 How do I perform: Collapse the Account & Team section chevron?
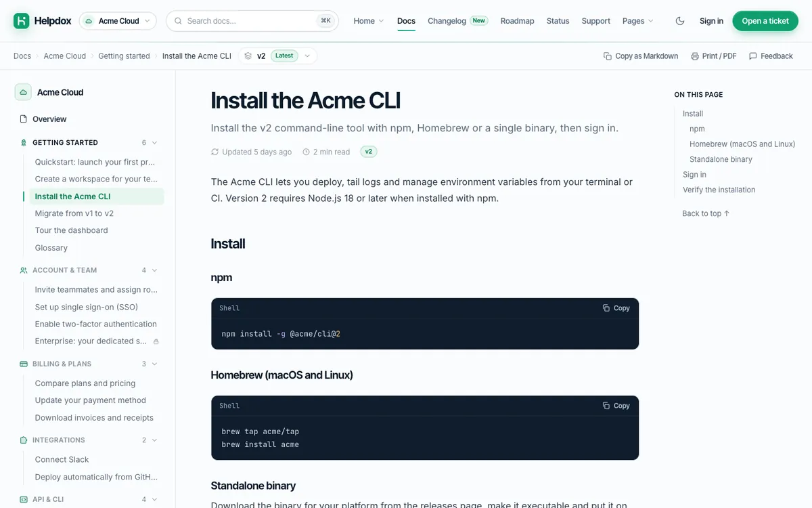click(x=154, y=270)
